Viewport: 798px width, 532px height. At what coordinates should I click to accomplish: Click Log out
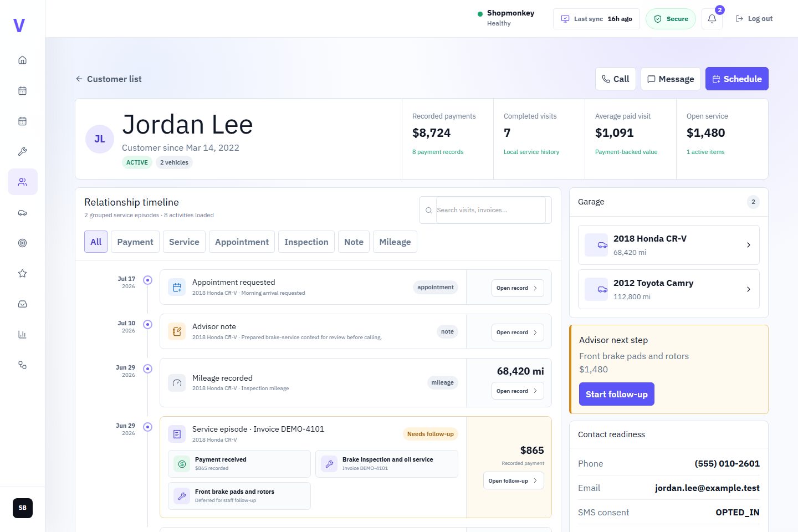754,19
